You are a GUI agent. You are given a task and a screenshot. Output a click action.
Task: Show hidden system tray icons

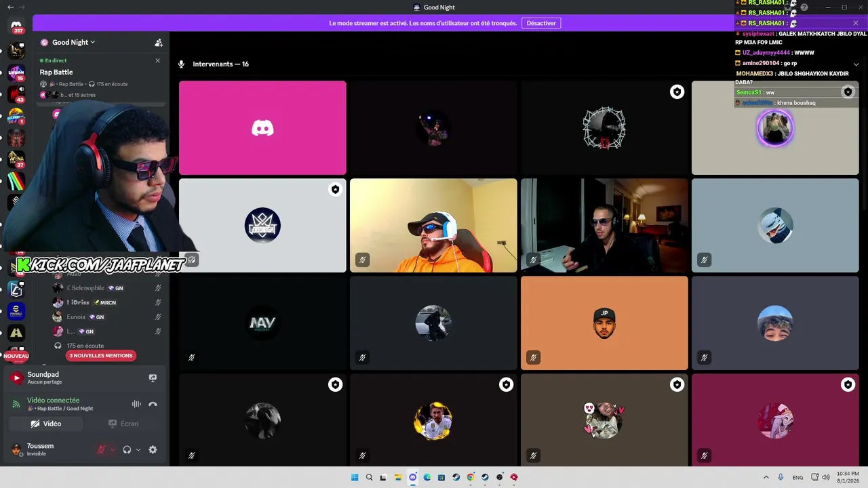point(766,477)
